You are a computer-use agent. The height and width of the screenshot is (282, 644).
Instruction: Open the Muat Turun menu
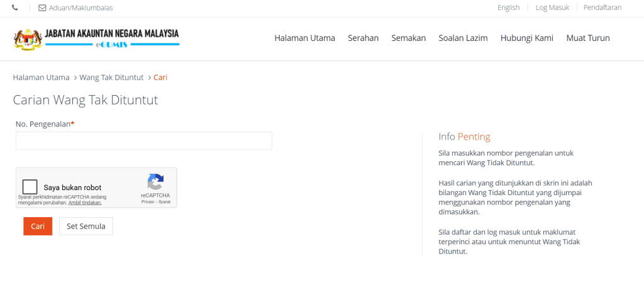point(587,38)
